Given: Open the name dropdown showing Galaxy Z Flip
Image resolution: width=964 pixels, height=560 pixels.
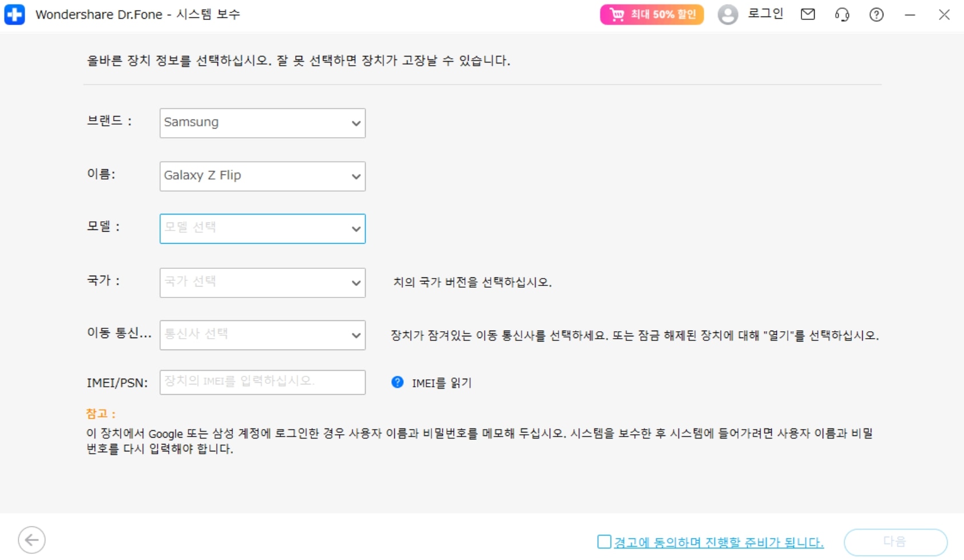Looking at the screenshot, I should click(x=263, y=176).
